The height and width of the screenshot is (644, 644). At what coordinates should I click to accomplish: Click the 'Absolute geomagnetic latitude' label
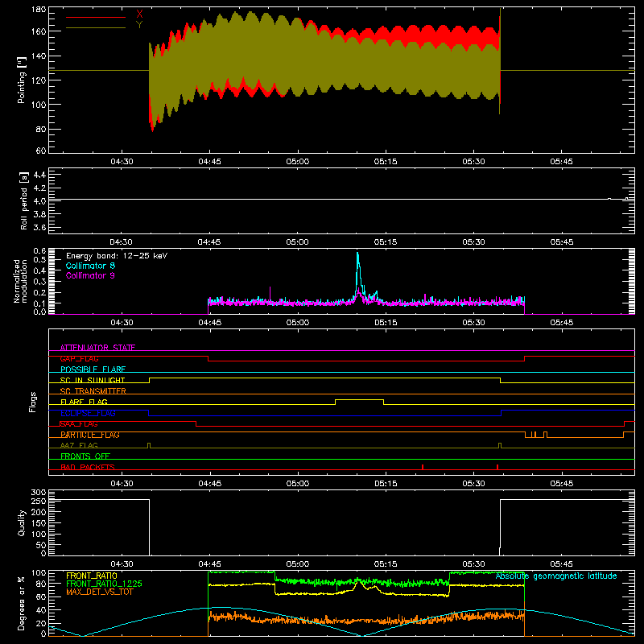556,576
